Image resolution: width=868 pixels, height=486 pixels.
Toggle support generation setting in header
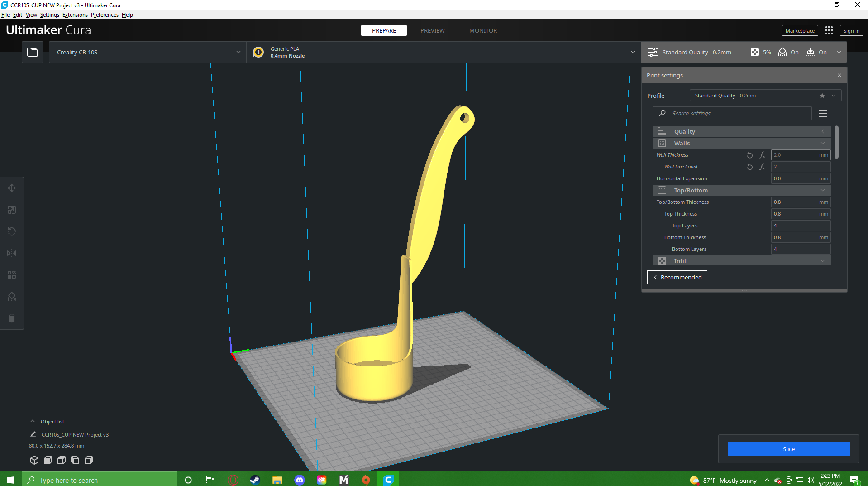tap(788, 52)
